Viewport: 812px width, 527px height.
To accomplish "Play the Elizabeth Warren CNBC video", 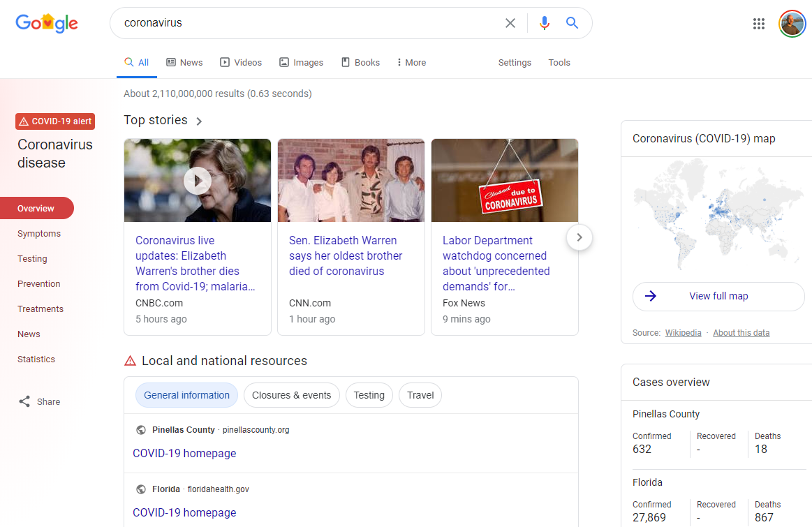I will [198, 181].
